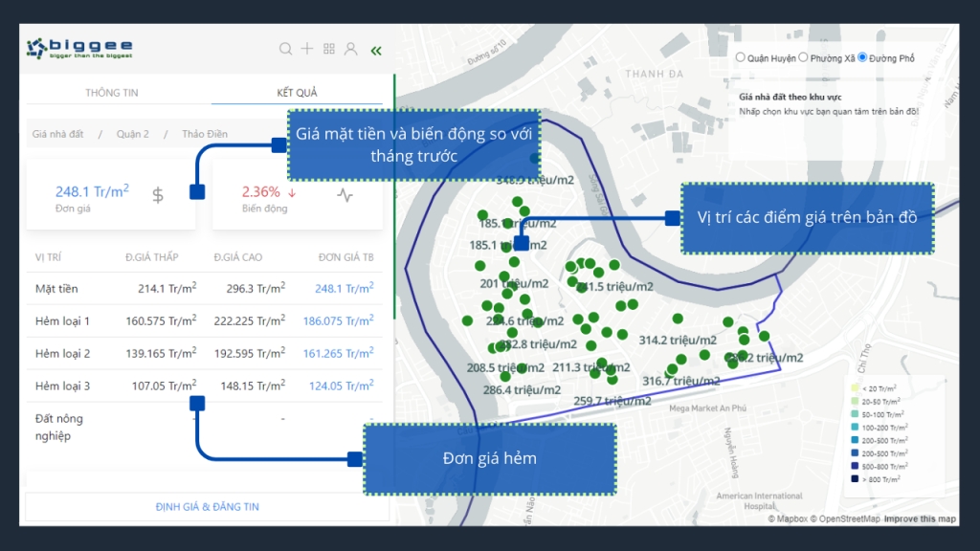Click the biggee logo
Viewport: 980px width, 551px height.
pos(79,47)
